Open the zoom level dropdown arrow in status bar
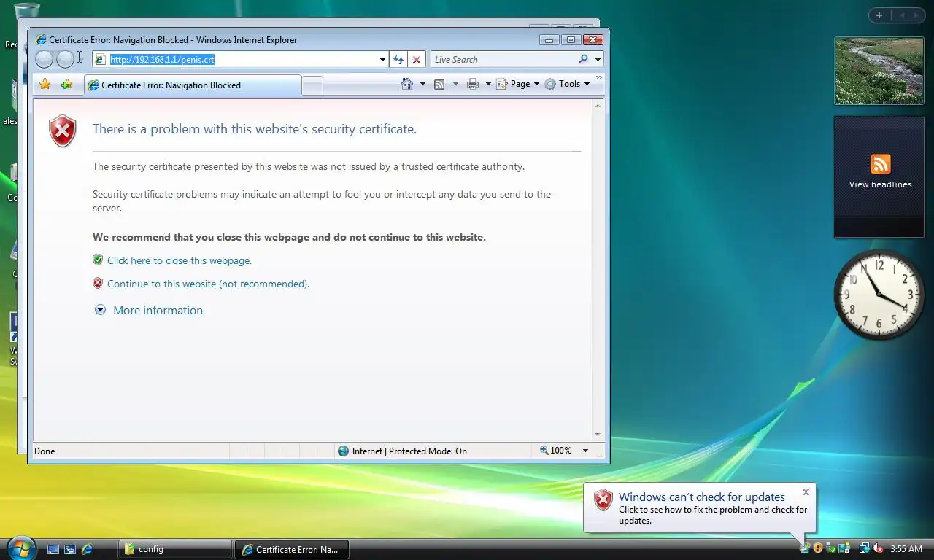This screenshot has height=560, width=934. tap(584, 451)
